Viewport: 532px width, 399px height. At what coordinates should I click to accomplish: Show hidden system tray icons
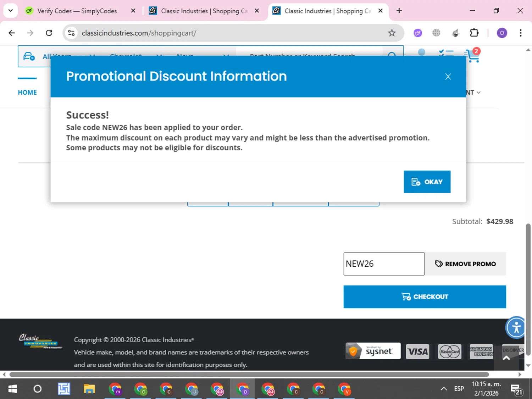click(x=443, y=389)
